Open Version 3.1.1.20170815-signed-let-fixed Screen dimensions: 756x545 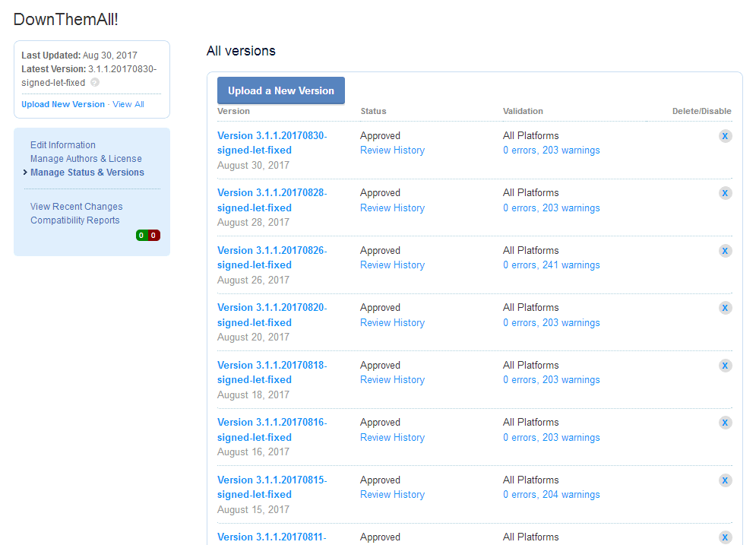pyautogui.click(x=272, y=487)
